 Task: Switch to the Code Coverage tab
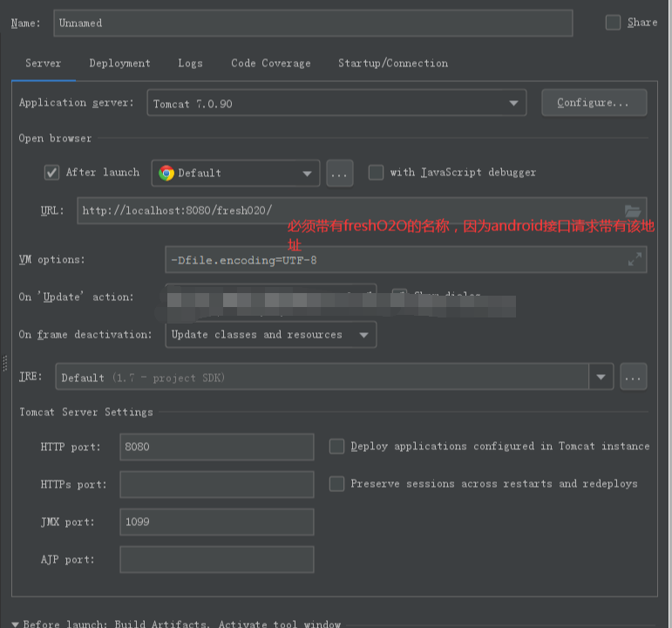(271, 64)
